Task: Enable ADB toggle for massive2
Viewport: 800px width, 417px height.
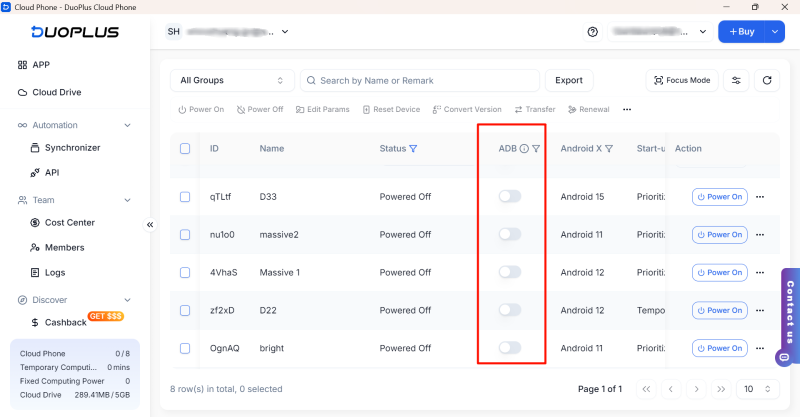Action: (x=510, y=234)
